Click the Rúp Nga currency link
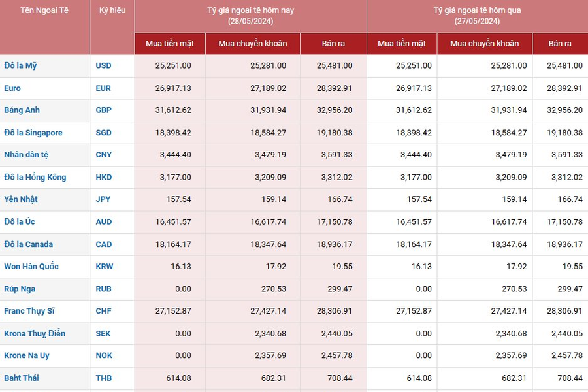This screenshot has height=392, width=588. (x=20, y=289)
